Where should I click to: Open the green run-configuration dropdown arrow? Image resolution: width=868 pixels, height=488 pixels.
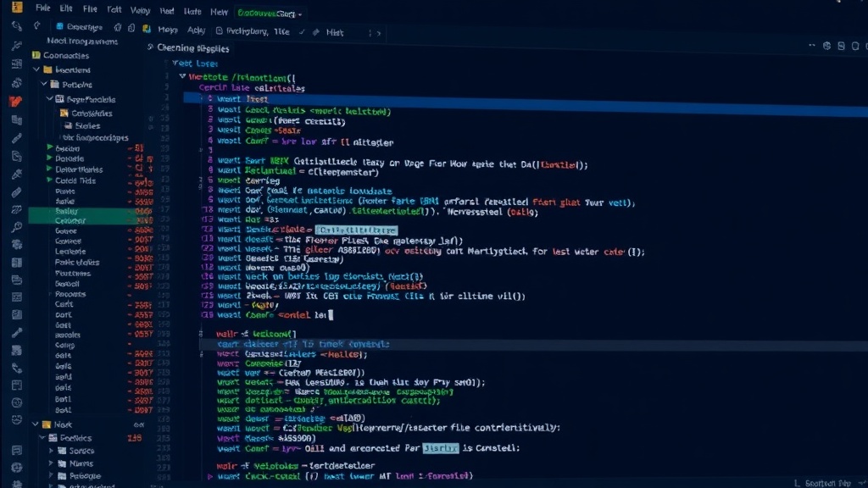tap(300, 14)
